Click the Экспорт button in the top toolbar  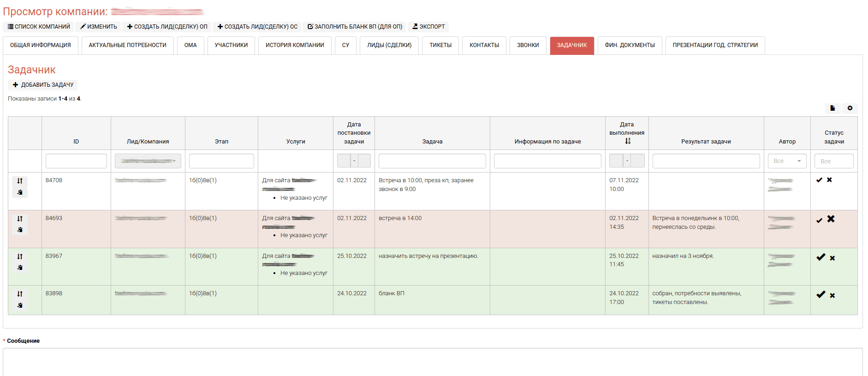pyautogui.click(x=428, y=27)
